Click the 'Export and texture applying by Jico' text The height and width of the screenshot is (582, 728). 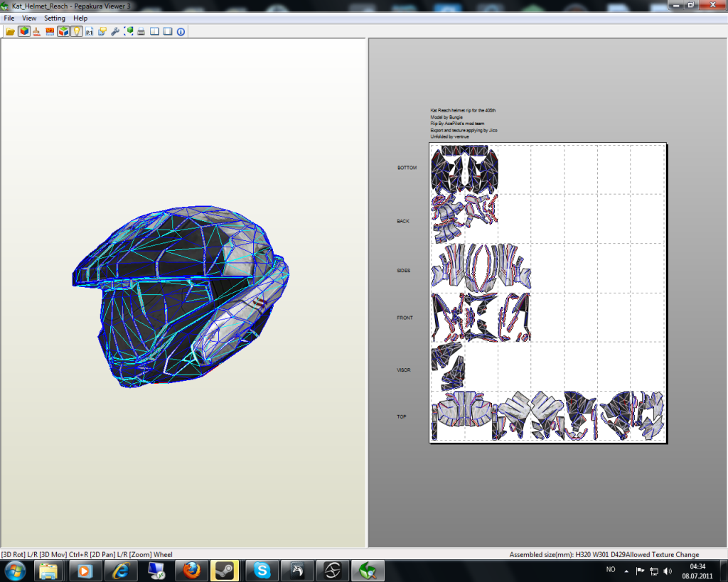click(464, 131)
